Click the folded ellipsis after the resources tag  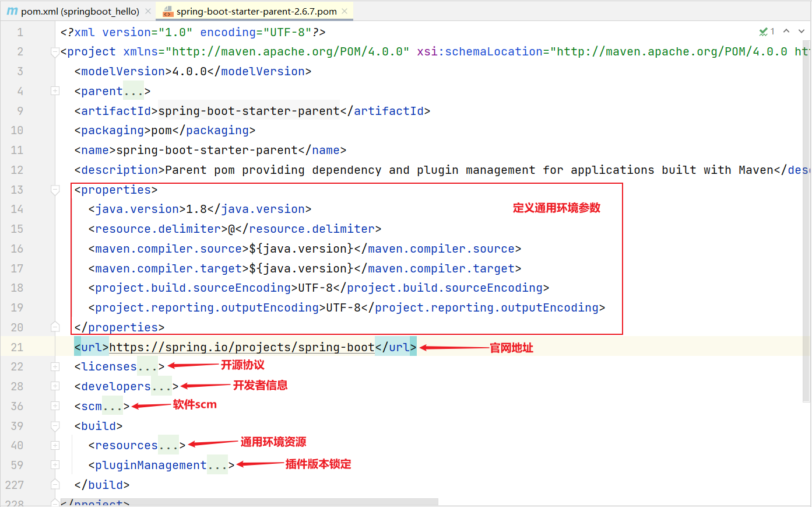tap(168, 445)
